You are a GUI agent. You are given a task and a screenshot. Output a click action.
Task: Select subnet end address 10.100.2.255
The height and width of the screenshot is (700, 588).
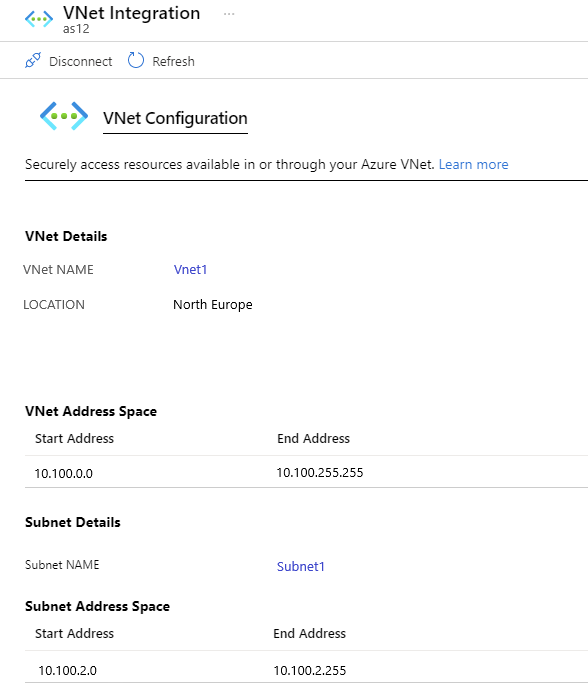click(x=309, y=671)
